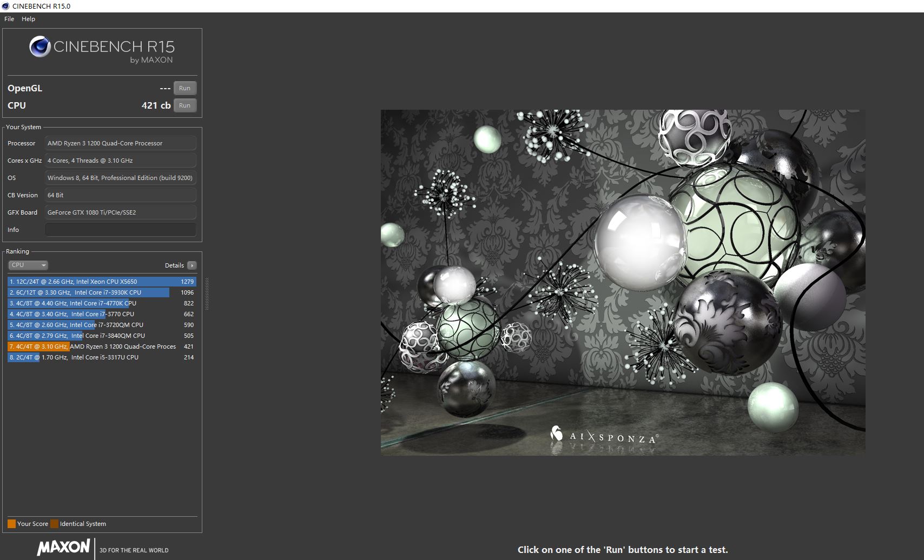The image size is (924, 560).
Task: Click the MAXON logo at bottom left
Action: click(63, 547)
